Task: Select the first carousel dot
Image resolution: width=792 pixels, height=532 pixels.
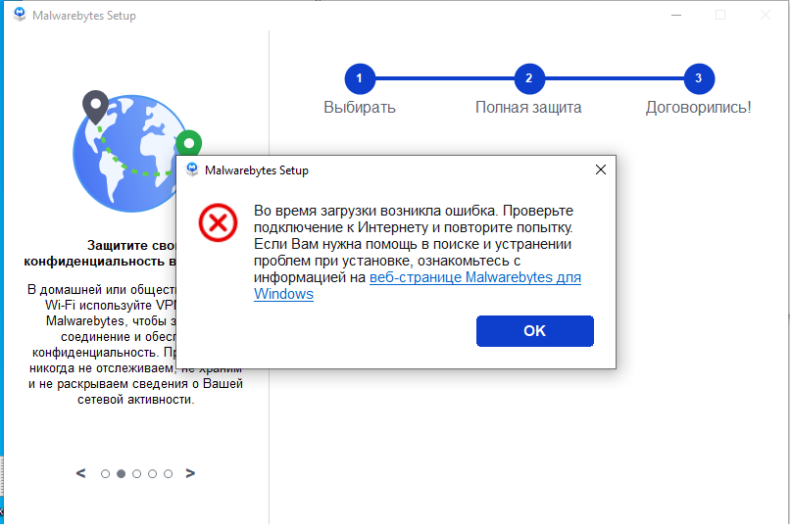Action: (x=105, y=474)
